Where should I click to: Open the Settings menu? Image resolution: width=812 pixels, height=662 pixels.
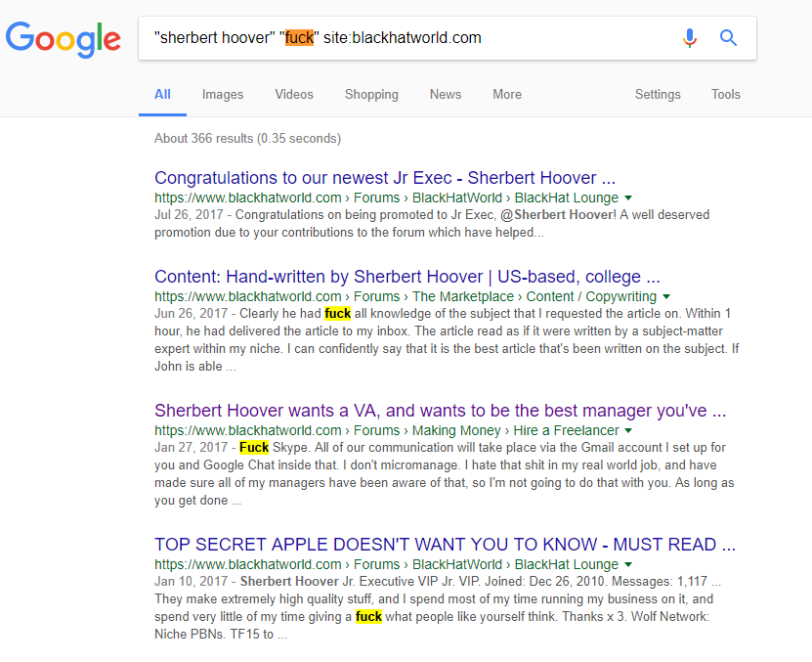coord(658,94)
